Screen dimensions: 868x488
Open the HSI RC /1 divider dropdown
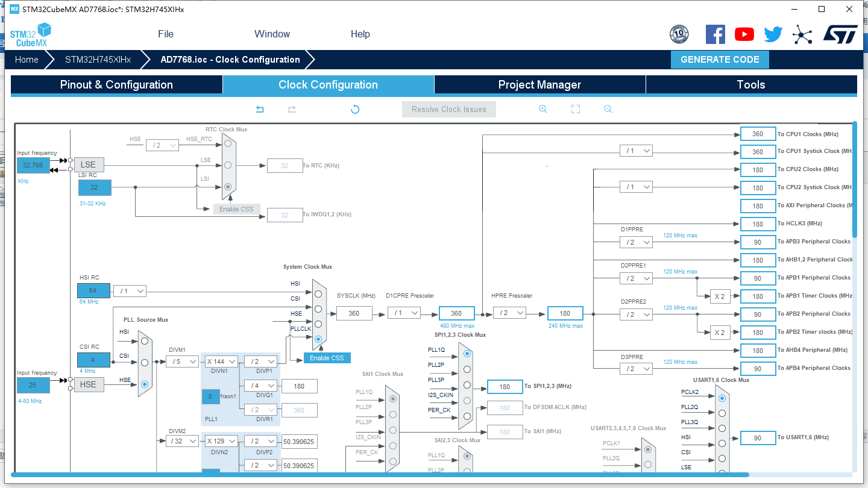pos(130,291)
